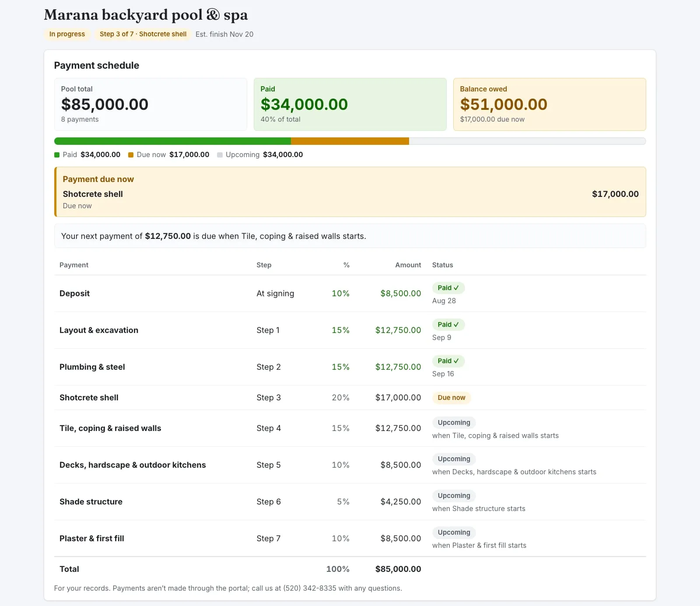Click the "Sep 9" paid date
This screenshot has width=700, height=606.
[x=441, y=338]
